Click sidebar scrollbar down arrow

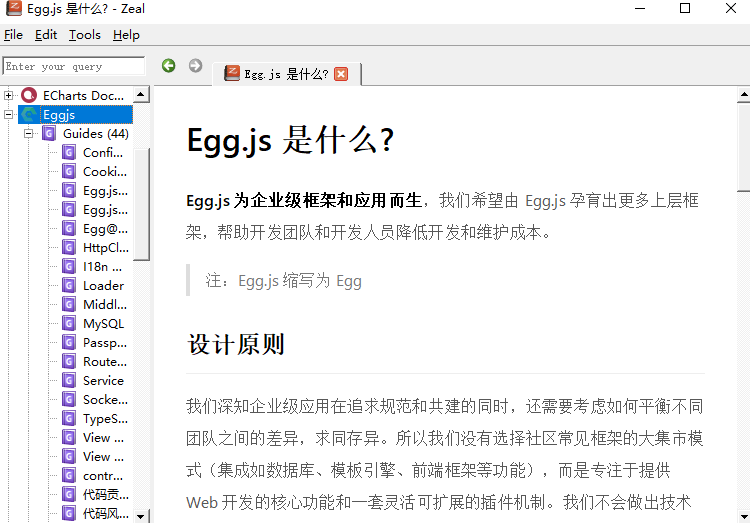pos(141,516)
